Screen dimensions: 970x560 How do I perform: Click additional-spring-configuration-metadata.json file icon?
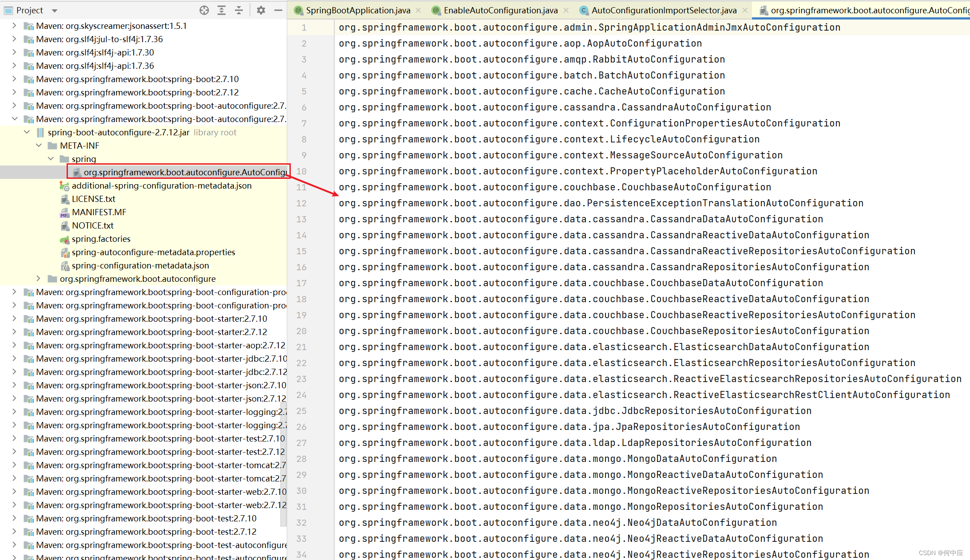[x=65, y=185]
